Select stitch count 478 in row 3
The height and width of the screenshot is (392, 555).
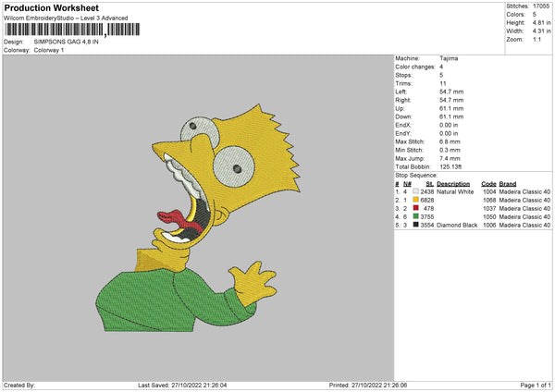(x=428, y=208)
